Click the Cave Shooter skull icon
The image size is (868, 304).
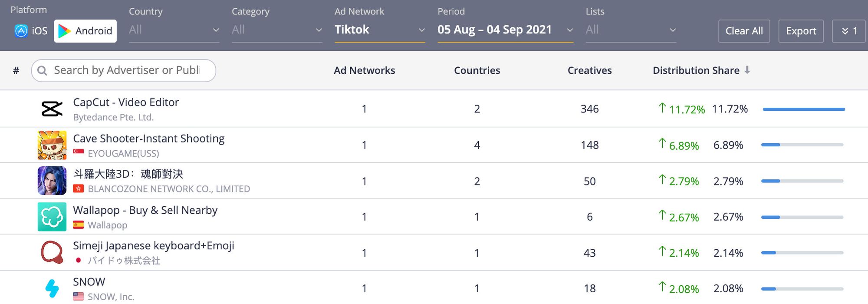(52, 145)
